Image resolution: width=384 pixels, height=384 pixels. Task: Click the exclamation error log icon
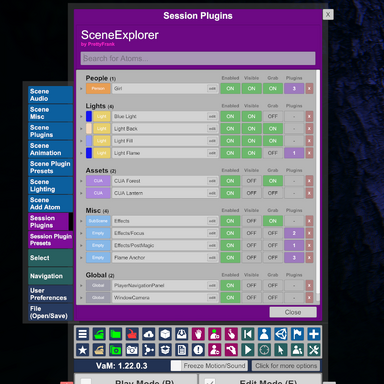198,350
